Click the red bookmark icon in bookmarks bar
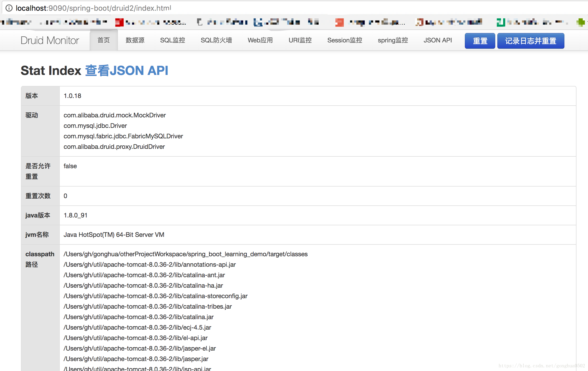 coord(119,23)
